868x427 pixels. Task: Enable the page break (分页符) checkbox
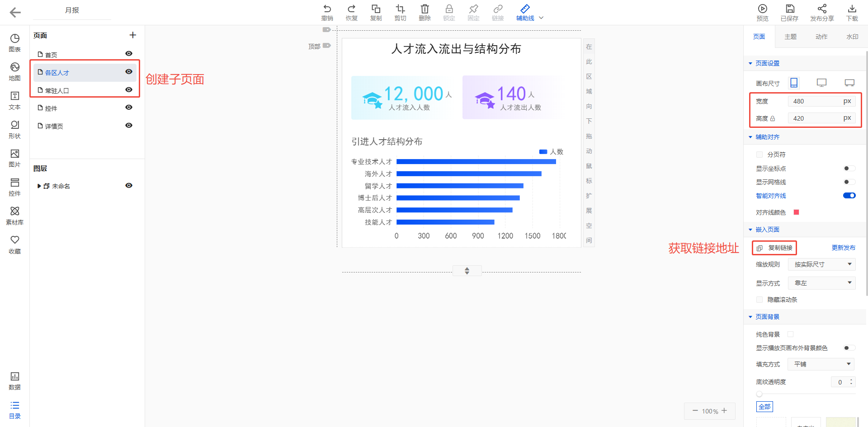click(759, 155)
